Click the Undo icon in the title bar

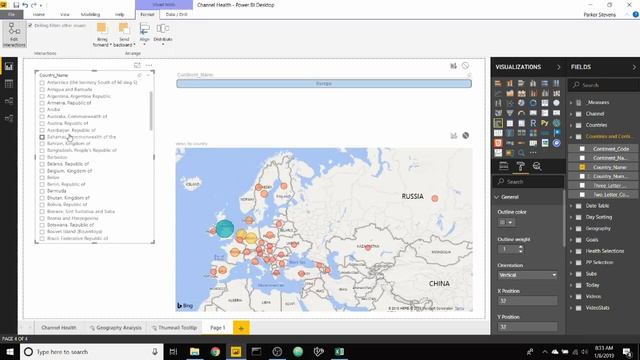point(25,5)
